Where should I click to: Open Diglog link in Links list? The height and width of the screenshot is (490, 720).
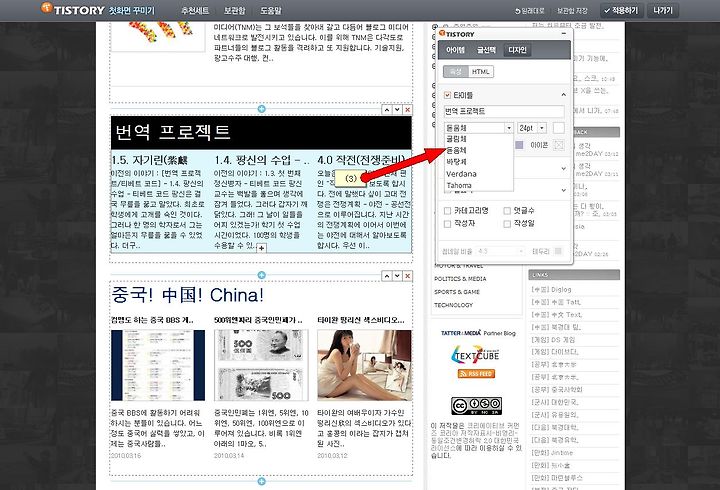(x=551, y=289)
